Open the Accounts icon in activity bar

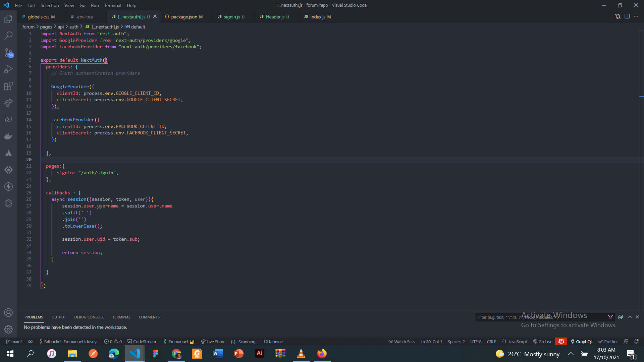pos(8,313)
